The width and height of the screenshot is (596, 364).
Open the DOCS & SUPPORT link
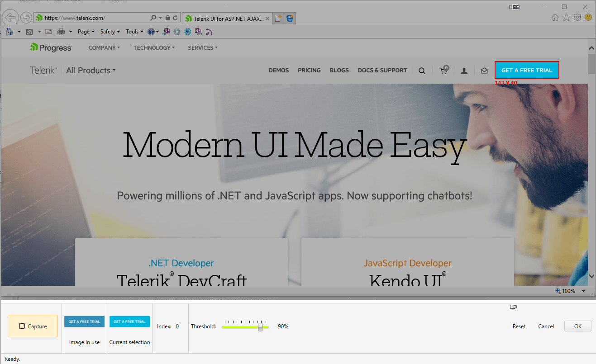[x=382, y=71]
